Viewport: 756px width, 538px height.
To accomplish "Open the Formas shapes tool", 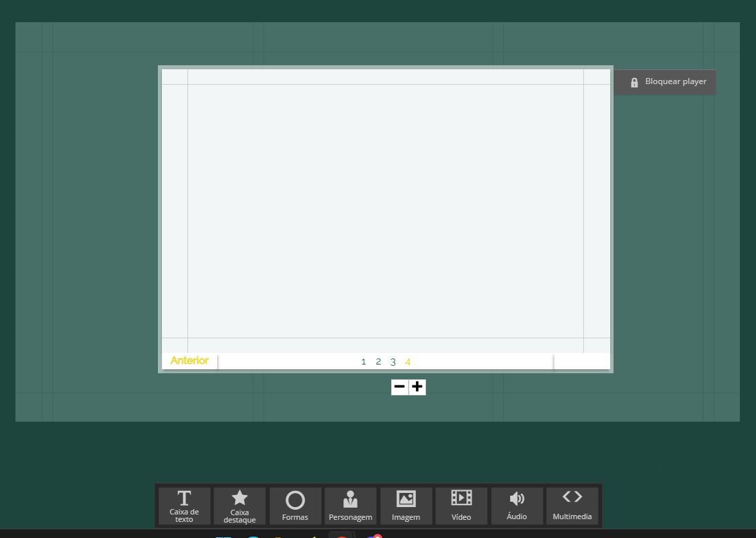I will point(295,506).
